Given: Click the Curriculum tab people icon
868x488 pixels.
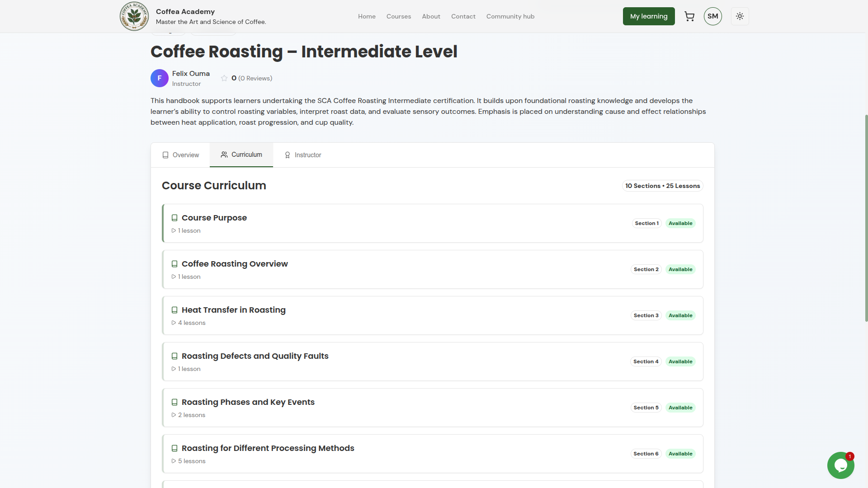Looking at the screenshot, I should point(224,155).
